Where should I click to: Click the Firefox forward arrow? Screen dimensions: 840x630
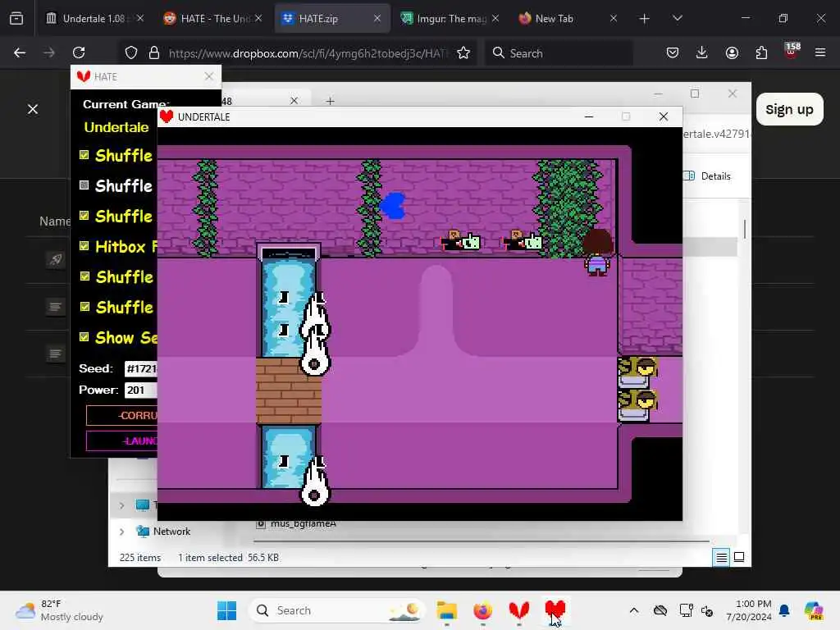pos(49,52)
